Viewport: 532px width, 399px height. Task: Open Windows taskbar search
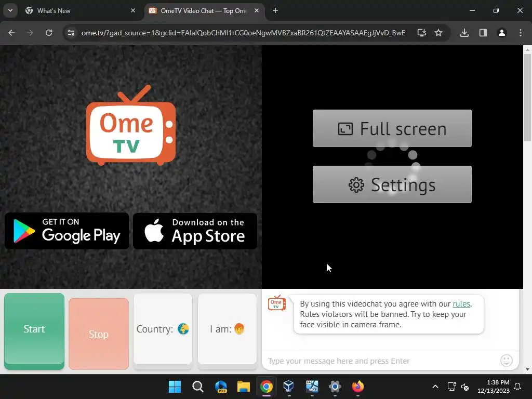coord(198,387)
